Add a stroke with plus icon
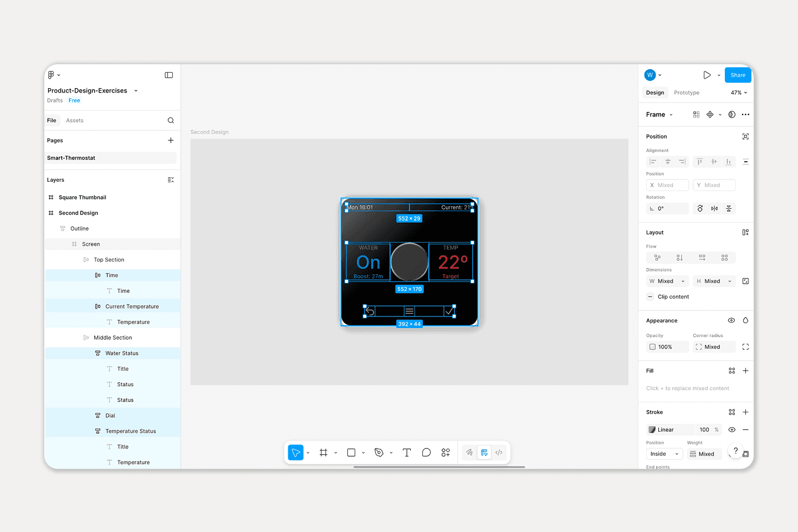Screen dimensions: 798x532 coord(745,412)
